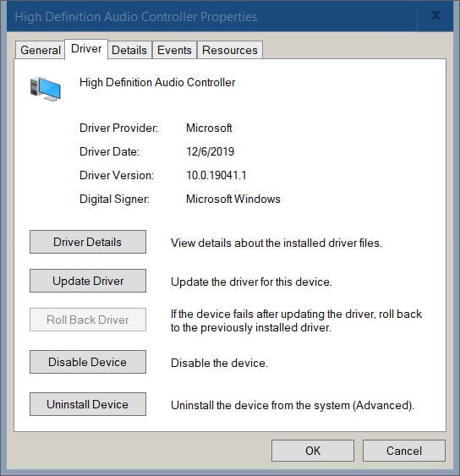Screen dimensions: 460x476
Task: Click the roll back description text
Action: point(296,321)
